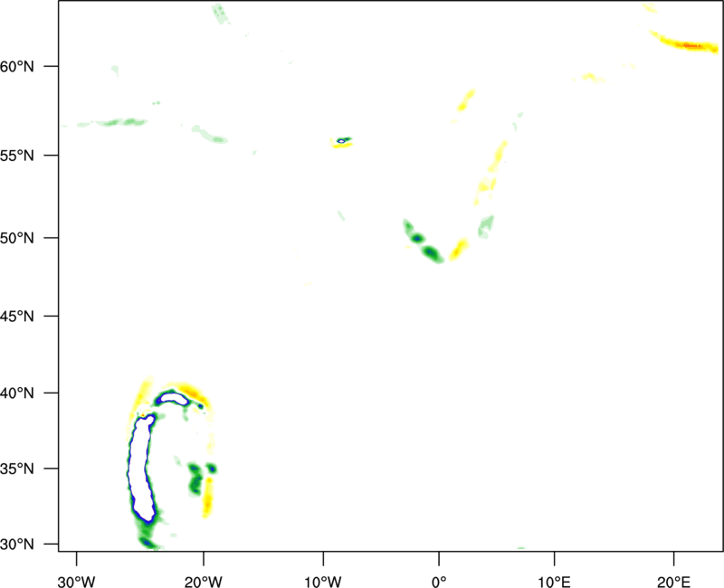Click the 10°E longitude label
The image size is (724, 588).
click(554, 582)
